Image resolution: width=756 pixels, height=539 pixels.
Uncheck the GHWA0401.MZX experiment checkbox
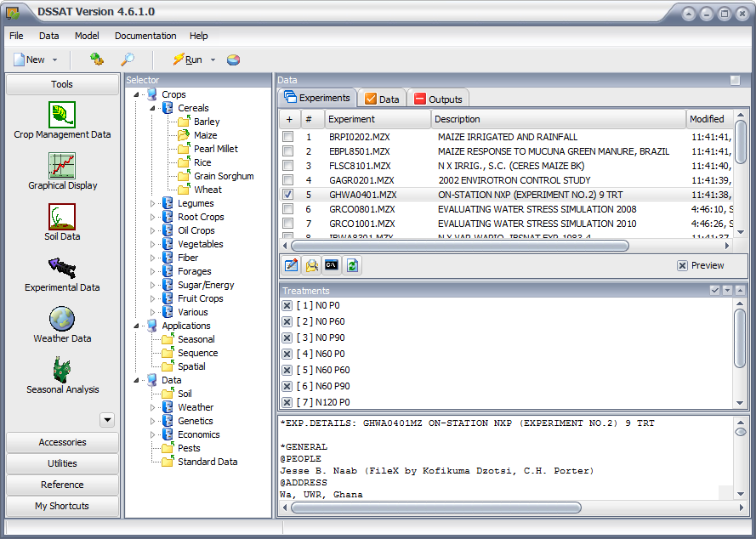[287, 195]
